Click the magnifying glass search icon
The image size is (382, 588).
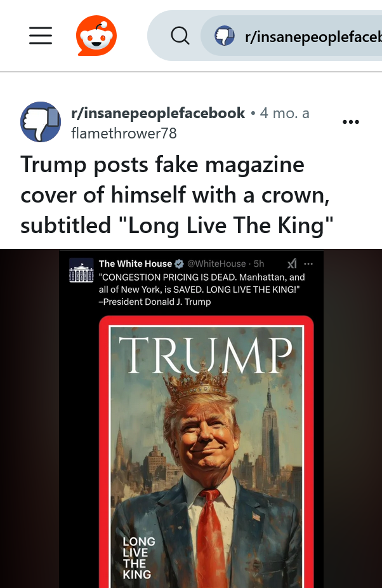click(x=180, y=36)
